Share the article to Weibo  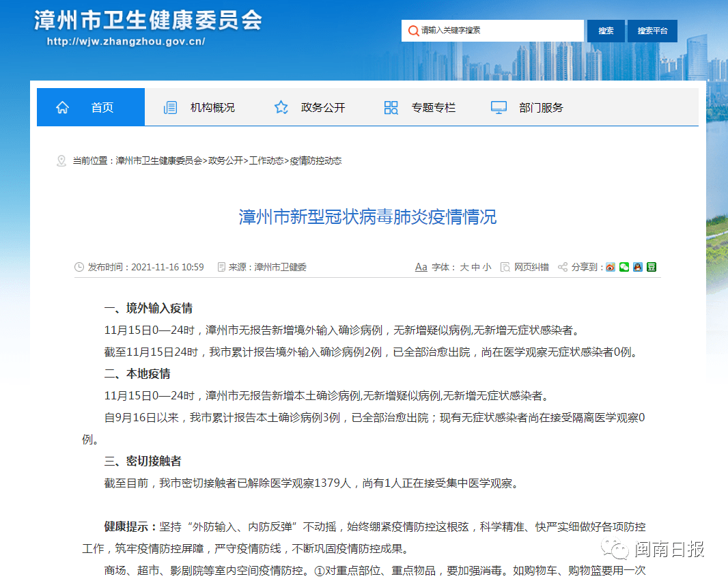click(x=611, y=267)
